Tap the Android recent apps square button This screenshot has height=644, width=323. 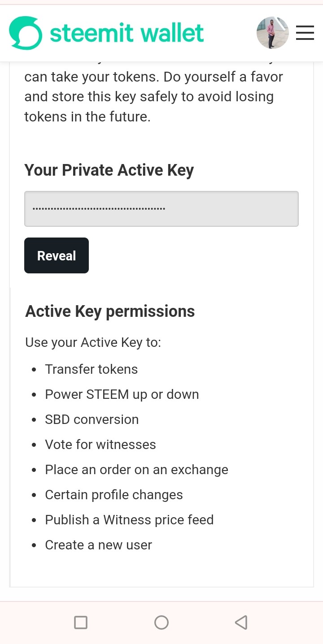81,622
